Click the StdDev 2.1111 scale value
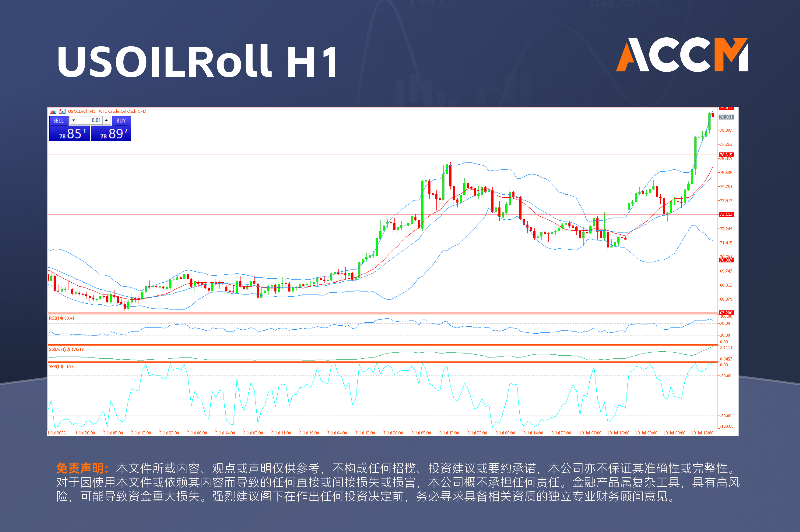This screenshot has width=800, height=532. tap(726, 348)
